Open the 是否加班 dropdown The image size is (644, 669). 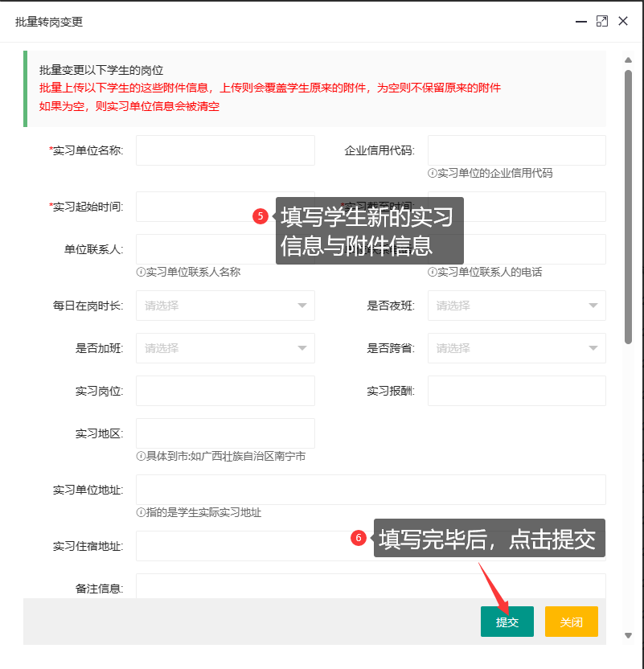[x=224, y=348]
